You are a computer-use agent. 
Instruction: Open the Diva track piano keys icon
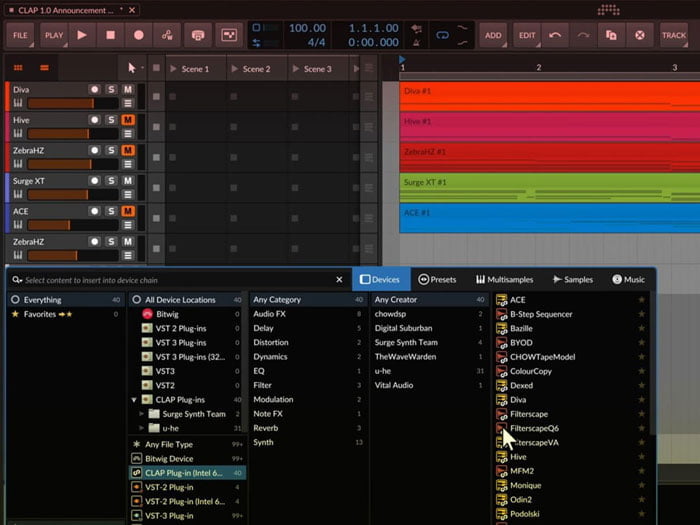(18, 103)
